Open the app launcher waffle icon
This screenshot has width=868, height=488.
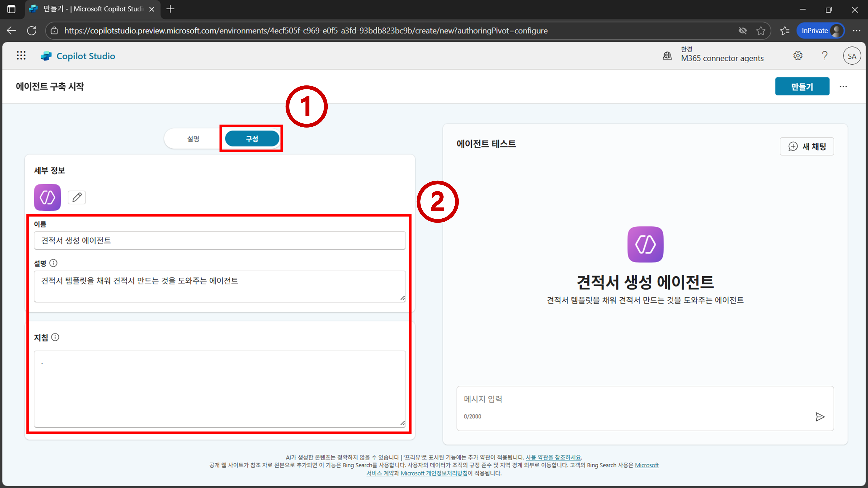(21, 56)
